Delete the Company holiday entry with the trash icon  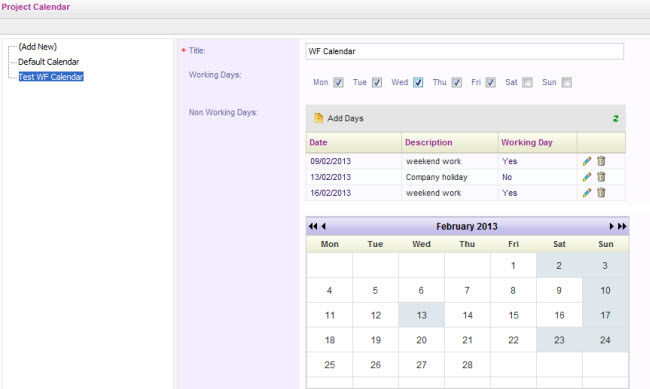[601, 177]
